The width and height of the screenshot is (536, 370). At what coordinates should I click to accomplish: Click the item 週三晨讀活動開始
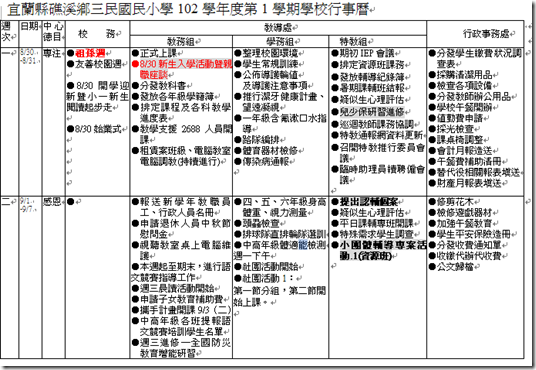click(x=177, y=289)
